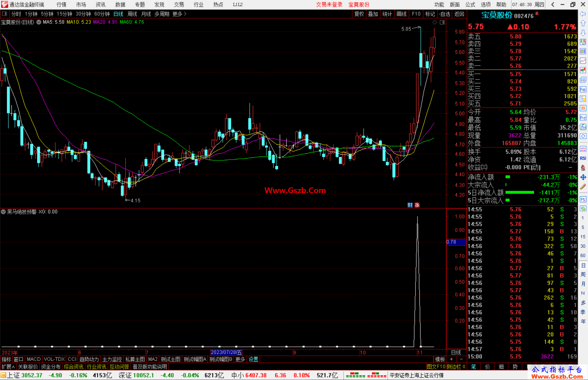Click the 复权 button

359,14
